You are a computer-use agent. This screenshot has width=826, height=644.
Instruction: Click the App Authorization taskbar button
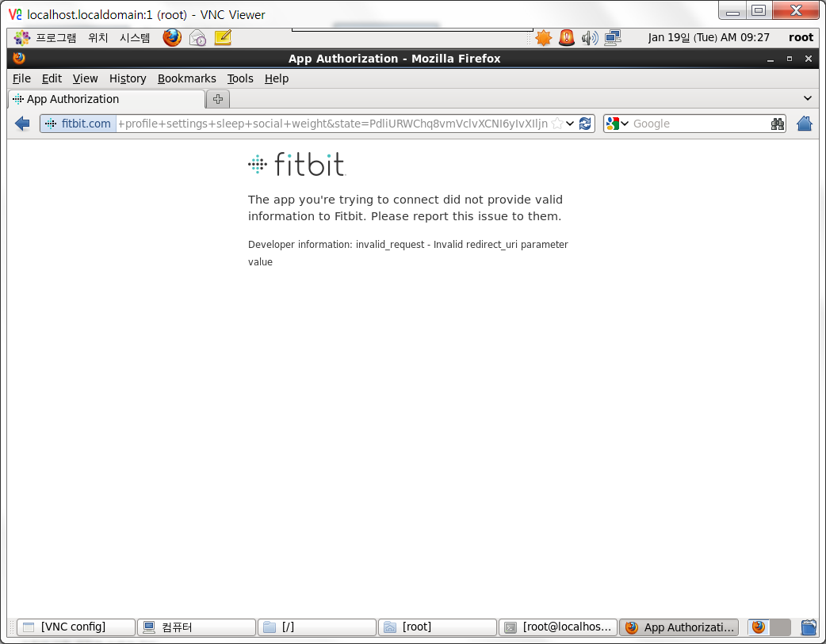tap(679, 627)
